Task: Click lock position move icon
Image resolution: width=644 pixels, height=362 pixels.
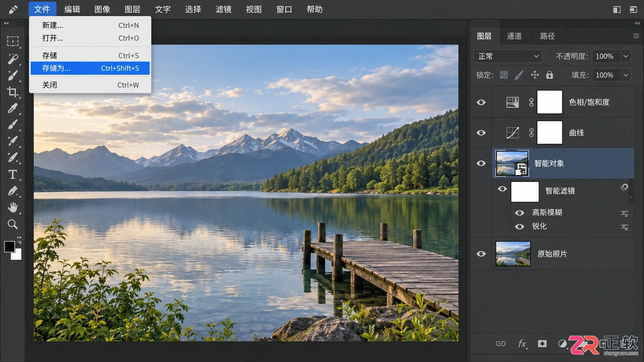Action: 534,75
